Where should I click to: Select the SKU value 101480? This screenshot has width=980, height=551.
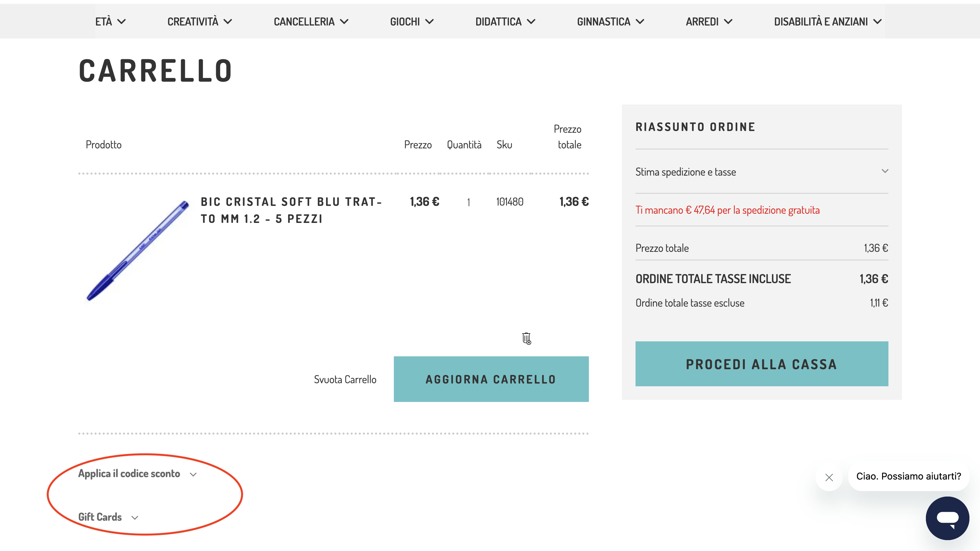[x=510, y=202]
